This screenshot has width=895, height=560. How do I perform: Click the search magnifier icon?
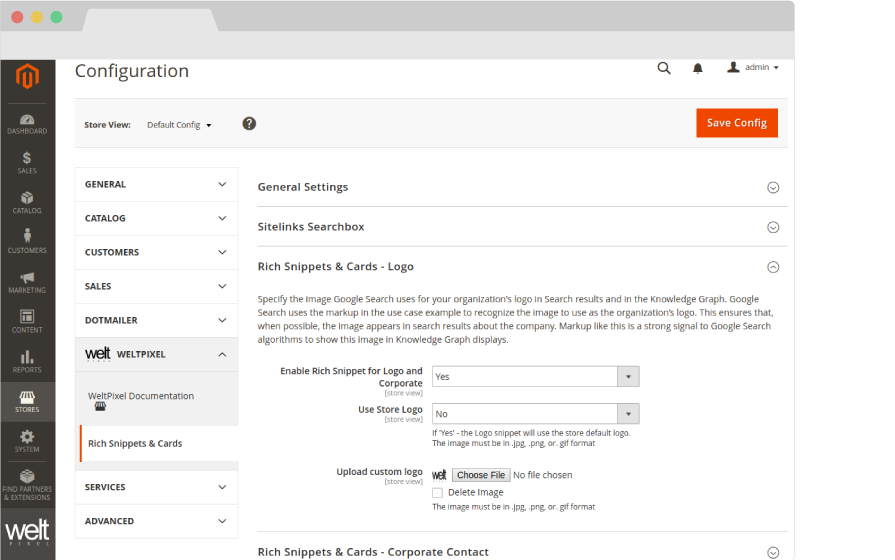pos(664,68)
